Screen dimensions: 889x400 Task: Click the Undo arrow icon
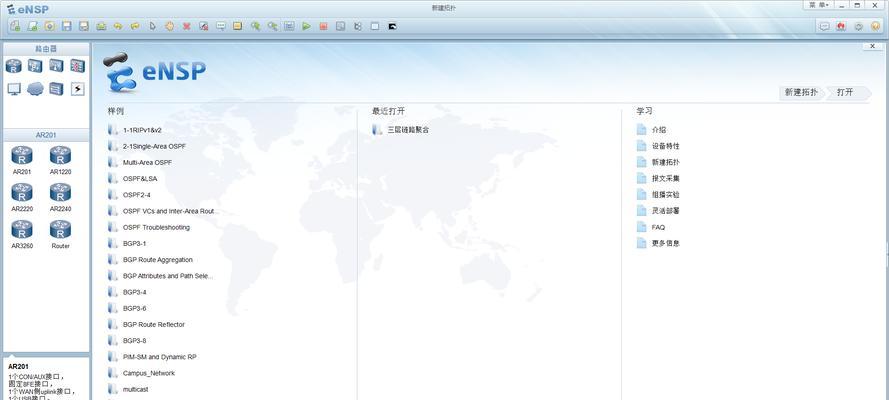[x=118, y=26]
